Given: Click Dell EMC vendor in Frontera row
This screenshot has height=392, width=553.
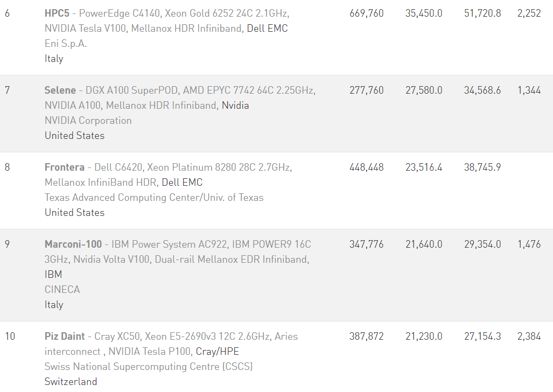Looking at the screenshot, I should coord(182,182).
